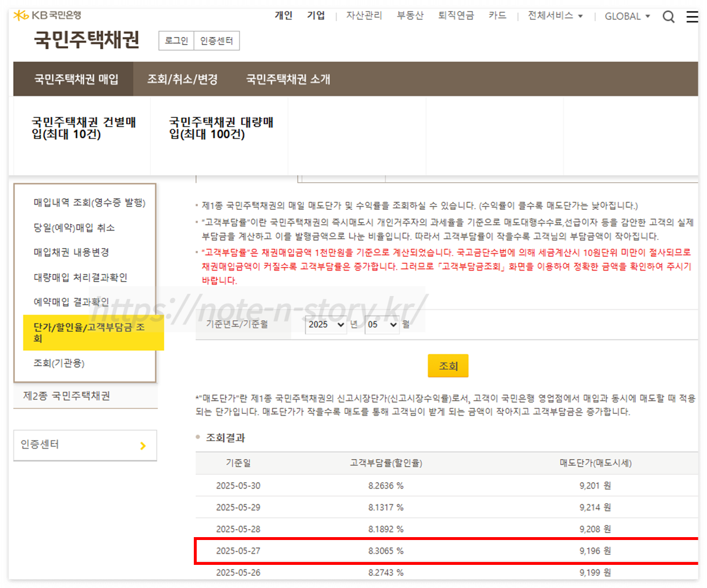Open the search magnifier icon
Viewport: 707px width, 588px height.
668,17
